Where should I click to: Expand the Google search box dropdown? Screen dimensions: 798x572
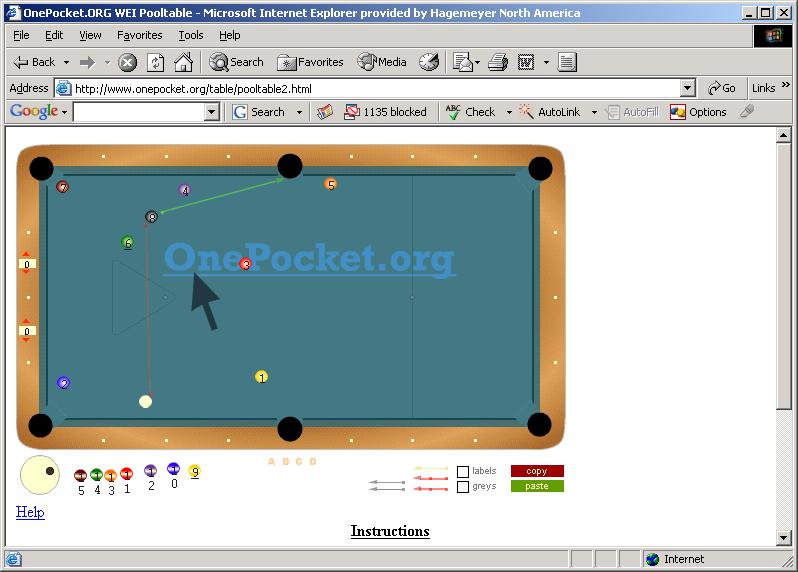(x=211, y=112)
